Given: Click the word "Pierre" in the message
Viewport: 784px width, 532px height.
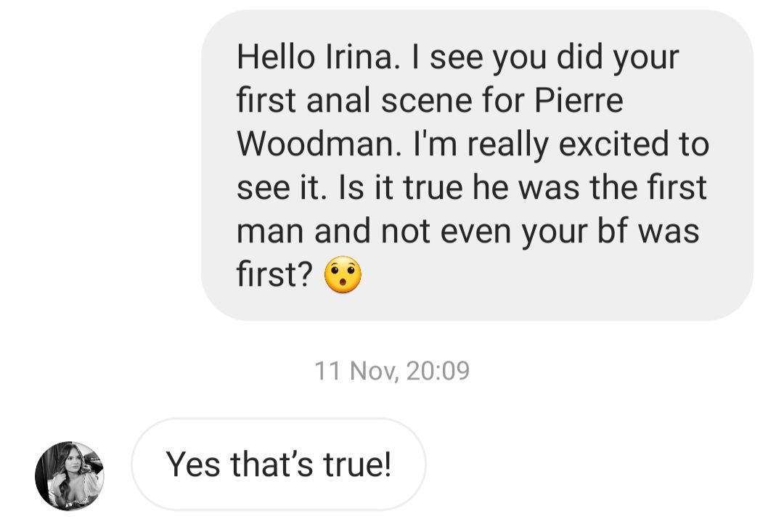Looking at the screenshot, I should [579, 100].
